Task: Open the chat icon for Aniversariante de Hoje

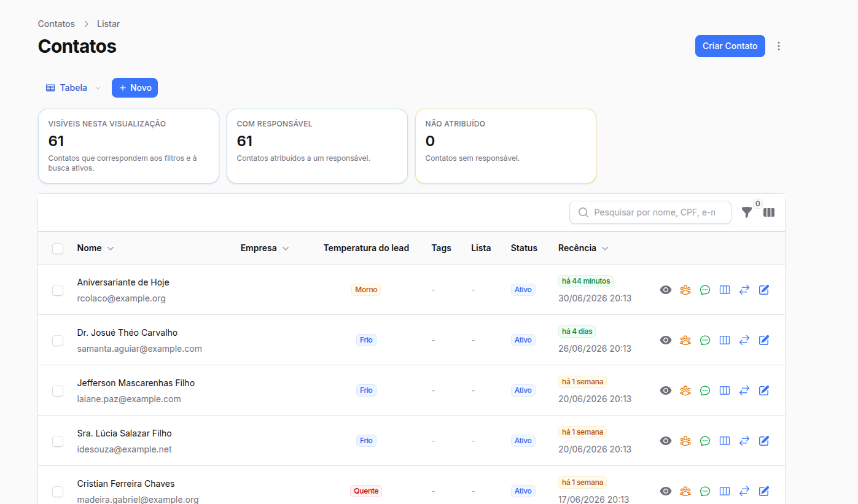Action: (705, 290)
